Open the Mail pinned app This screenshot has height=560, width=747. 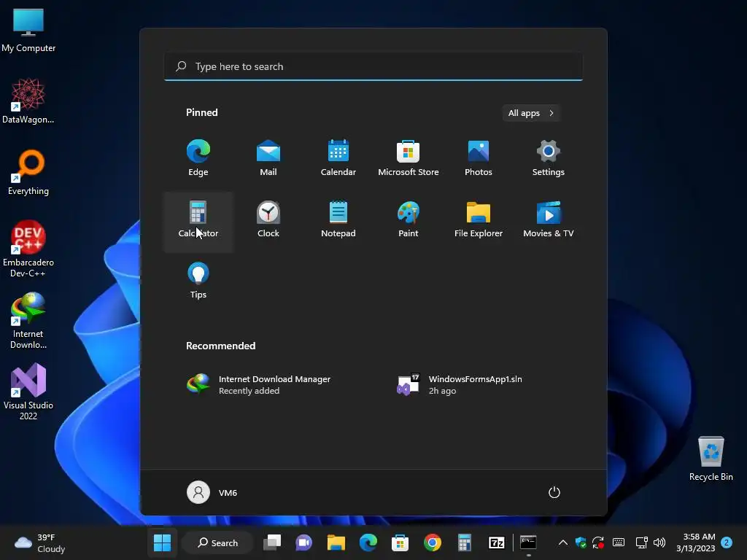point(268,157)
